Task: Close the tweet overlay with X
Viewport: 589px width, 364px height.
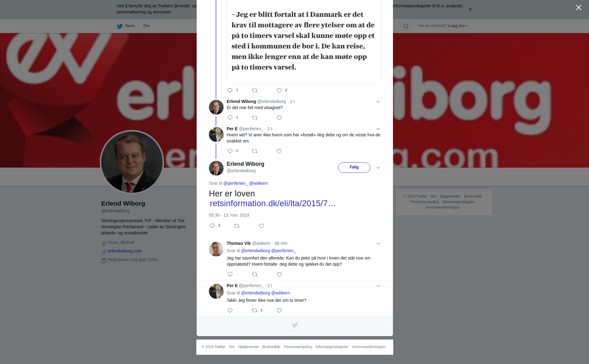Action: 579,8
